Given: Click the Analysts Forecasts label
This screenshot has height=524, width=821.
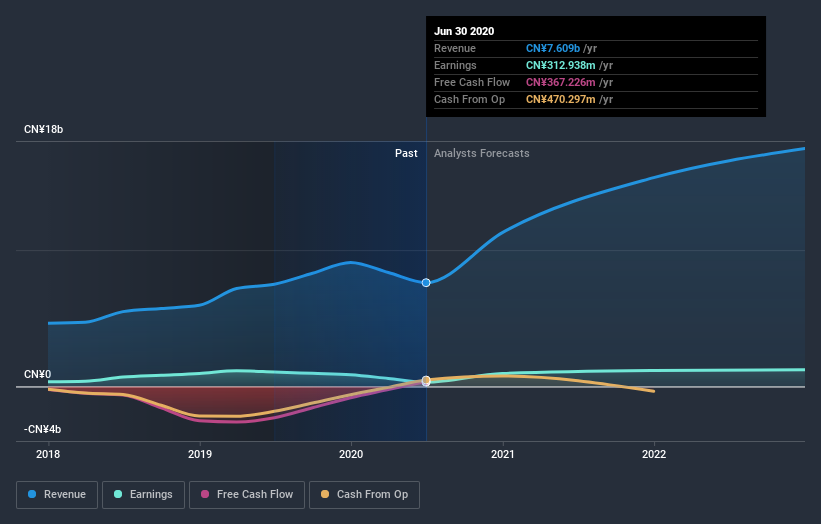Looking at the screenshot, I should click(x=482, y=153).
